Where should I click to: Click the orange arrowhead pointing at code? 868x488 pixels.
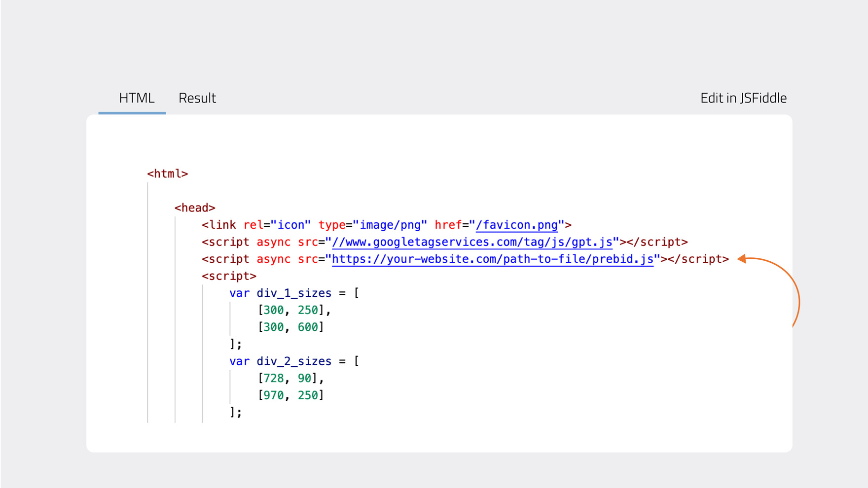[742, 259]
